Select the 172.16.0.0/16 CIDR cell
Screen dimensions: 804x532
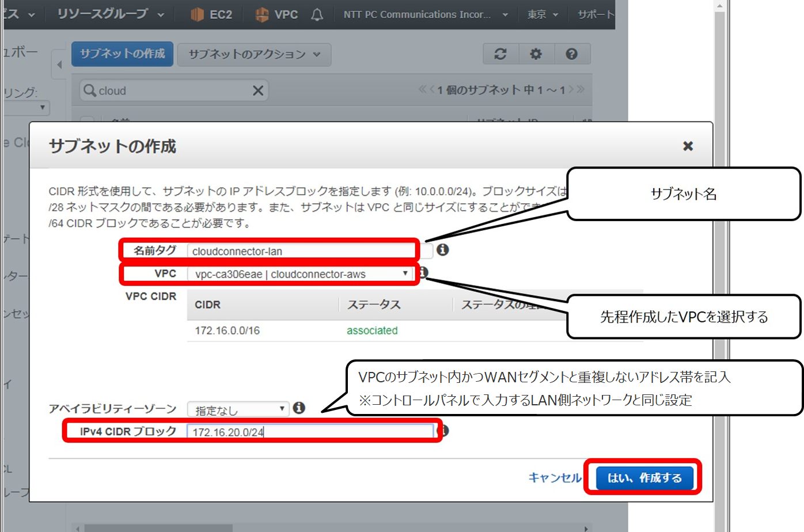[x=227, y=330]
